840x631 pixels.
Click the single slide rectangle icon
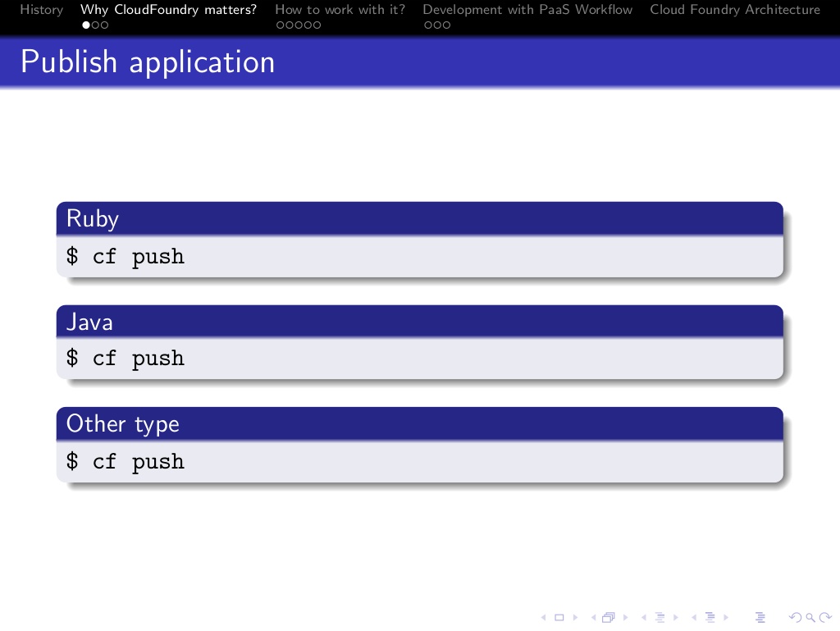[x=559, y=618]
